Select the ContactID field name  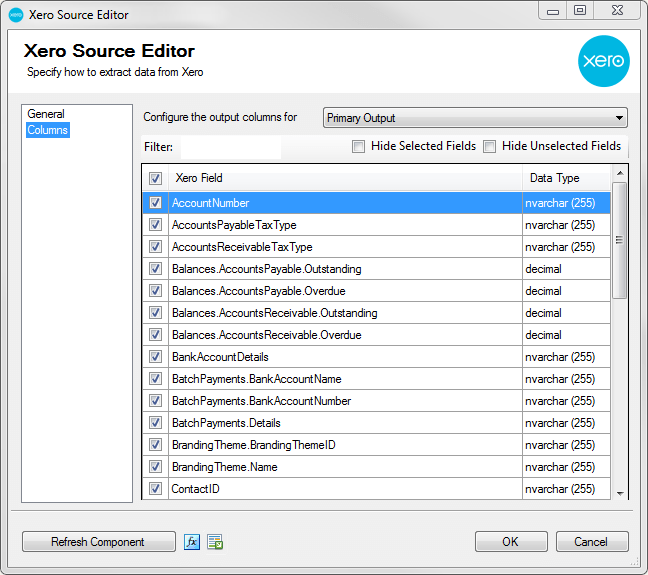[195, 489]
